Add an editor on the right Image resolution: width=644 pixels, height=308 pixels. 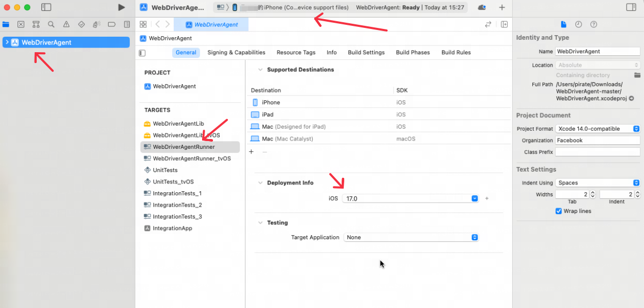click(x=504, y=24)
